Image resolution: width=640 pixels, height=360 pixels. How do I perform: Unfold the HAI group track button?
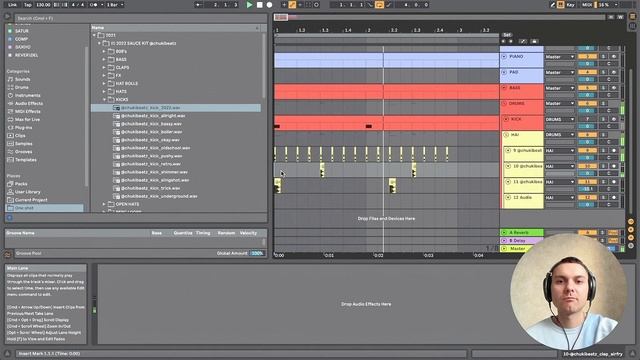click(506, 135)
